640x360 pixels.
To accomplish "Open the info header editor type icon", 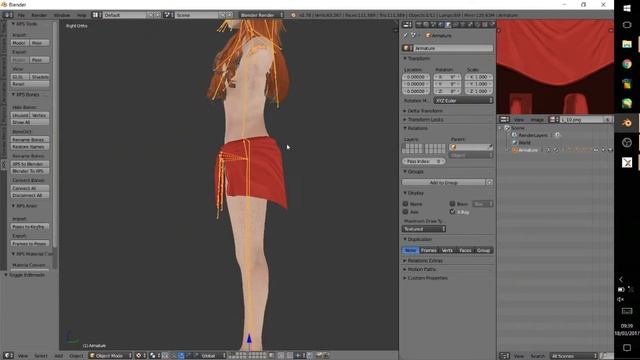I will [8, 15].
